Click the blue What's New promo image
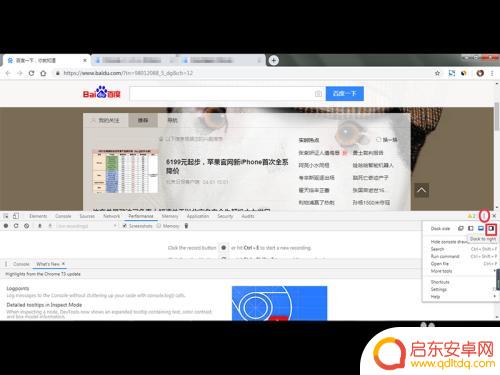500x375 pixels. point(279,303)
